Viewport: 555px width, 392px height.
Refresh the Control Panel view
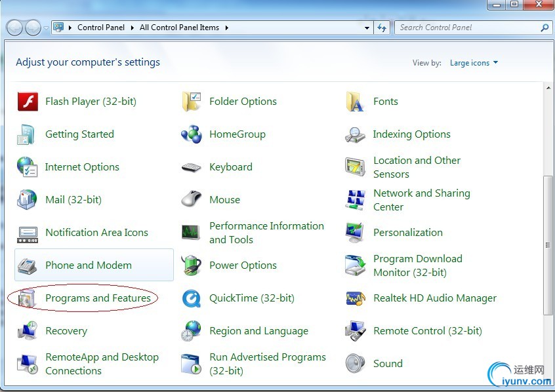point(382,28)
